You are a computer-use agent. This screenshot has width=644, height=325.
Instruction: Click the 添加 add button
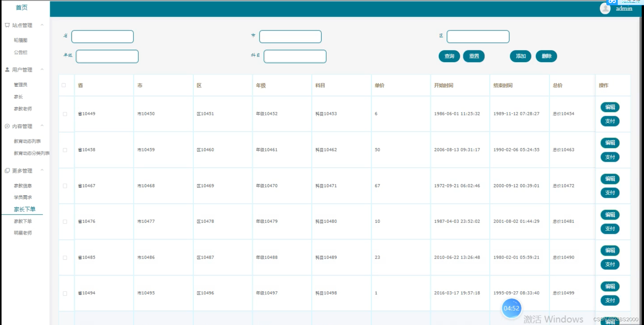point(520,56)
